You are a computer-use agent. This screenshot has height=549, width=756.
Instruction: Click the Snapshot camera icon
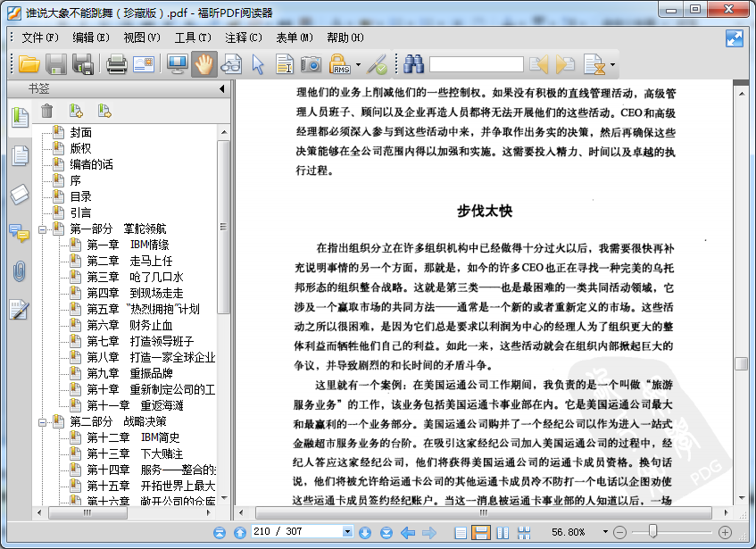click(311, 64)
